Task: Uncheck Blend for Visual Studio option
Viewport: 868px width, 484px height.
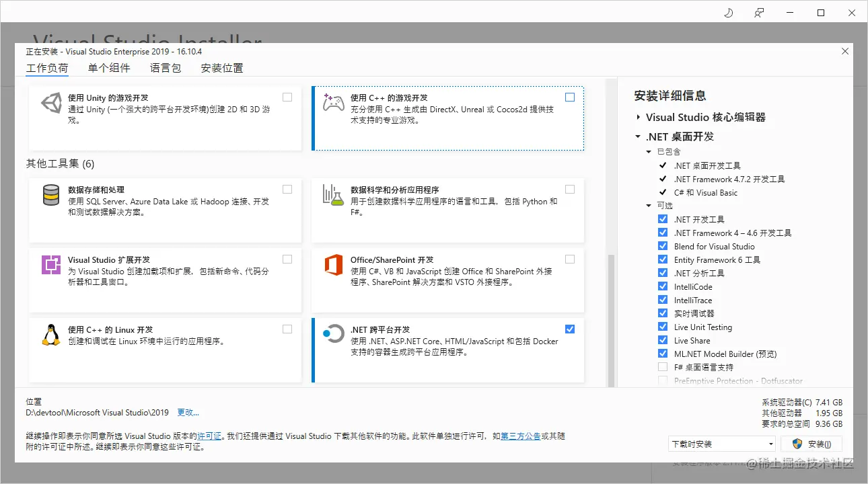Action: (662, 246)
